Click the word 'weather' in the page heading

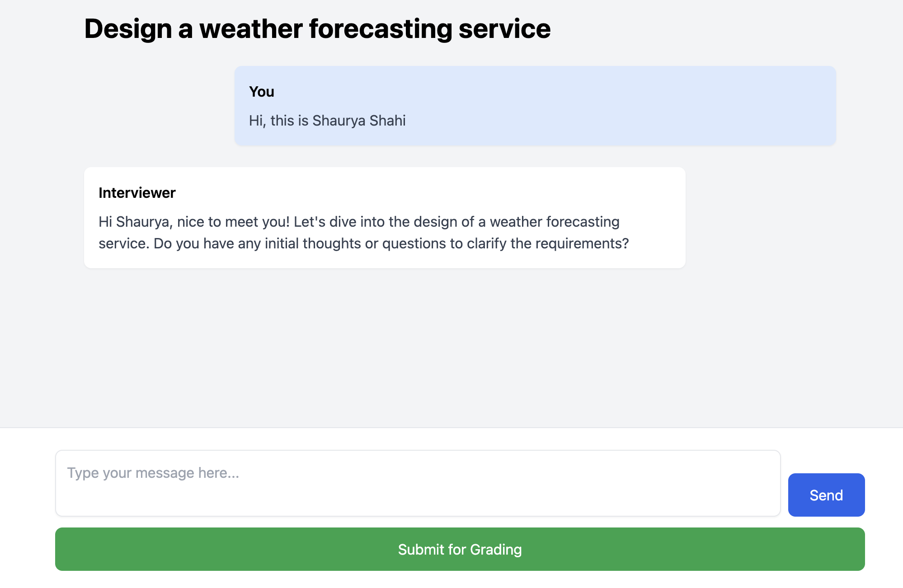click(x=251, y=29)
